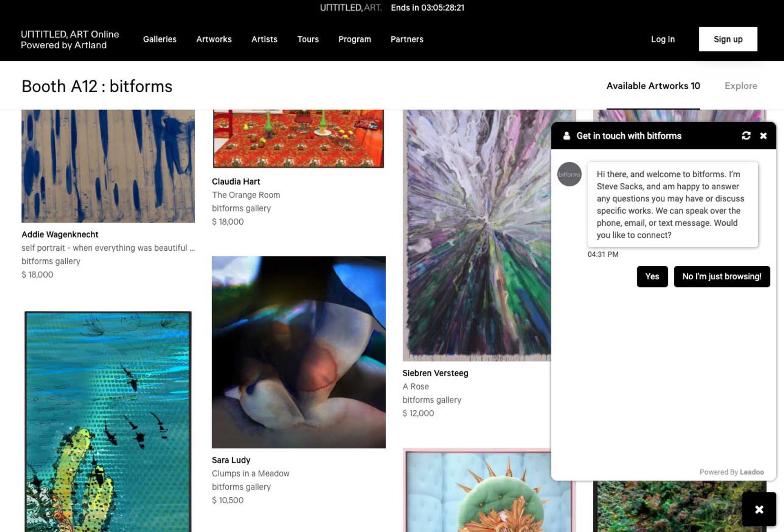Open the Tours section
The width and height of the screenshot is (784, 532).
pos(308,39)
